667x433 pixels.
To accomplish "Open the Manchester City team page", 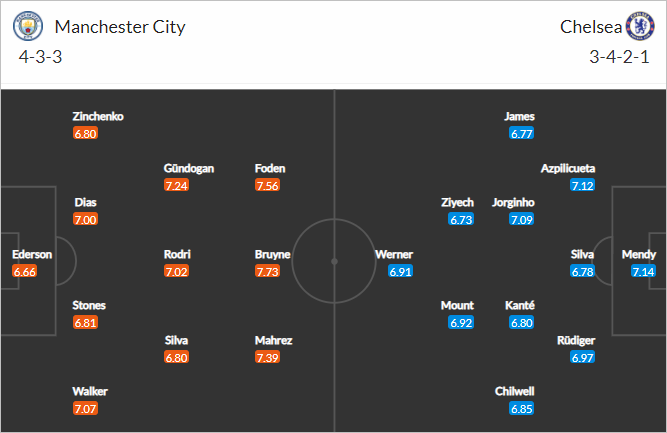I will point(121,26).
